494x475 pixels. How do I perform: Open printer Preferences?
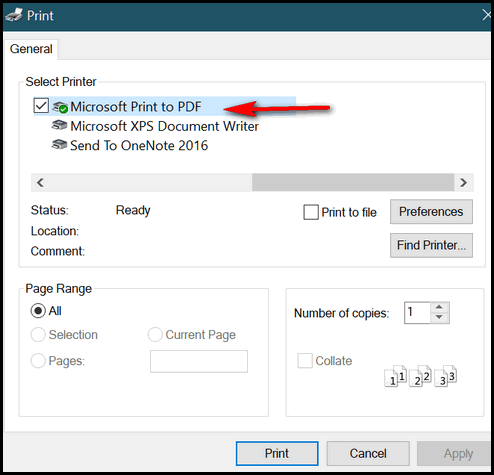click(431, 212)
